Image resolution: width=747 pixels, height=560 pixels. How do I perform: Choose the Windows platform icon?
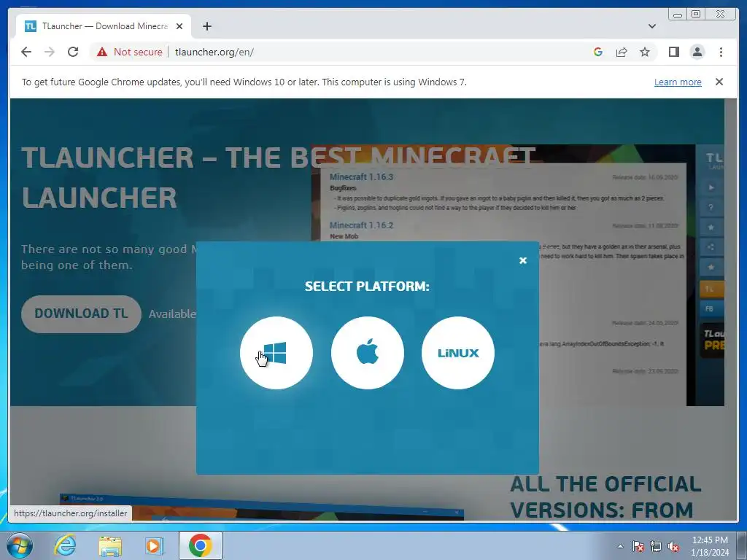[276, 353]
